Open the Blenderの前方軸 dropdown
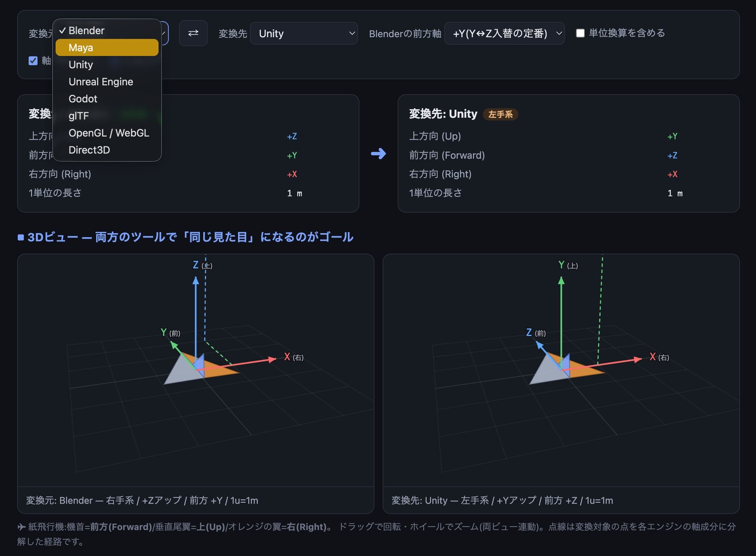The height and width of the screenshot is (556, 756). (504, 33)
